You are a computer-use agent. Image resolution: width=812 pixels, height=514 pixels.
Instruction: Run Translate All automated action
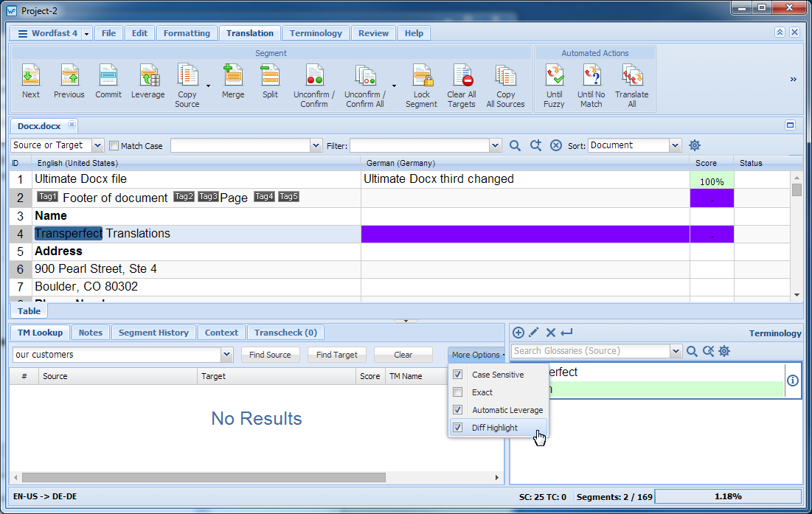[x=631, y=76]
